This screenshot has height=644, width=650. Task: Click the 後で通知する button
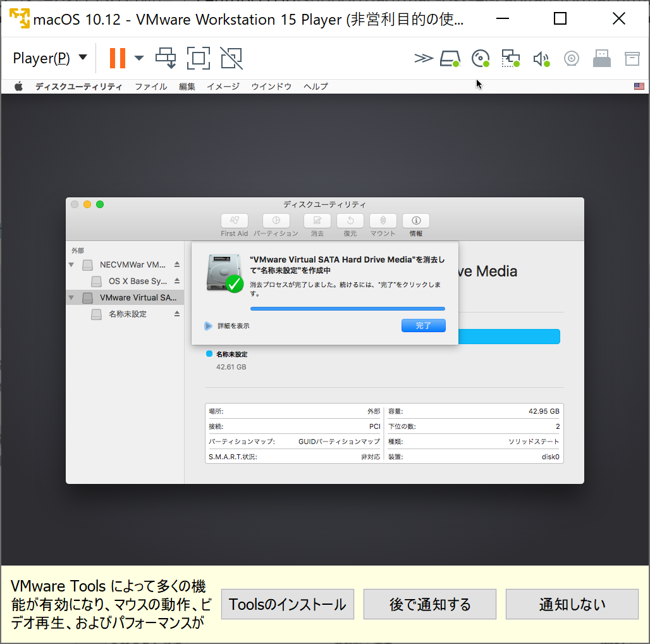click(430, 604)
